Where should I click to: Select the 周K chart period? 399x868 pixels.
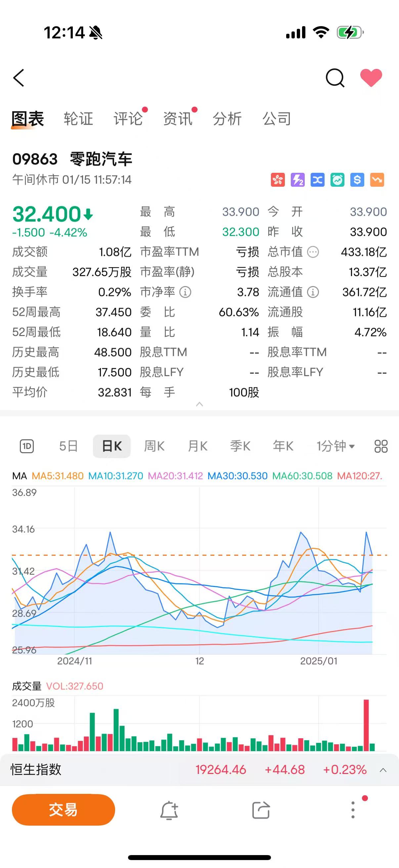click(154, 447)
